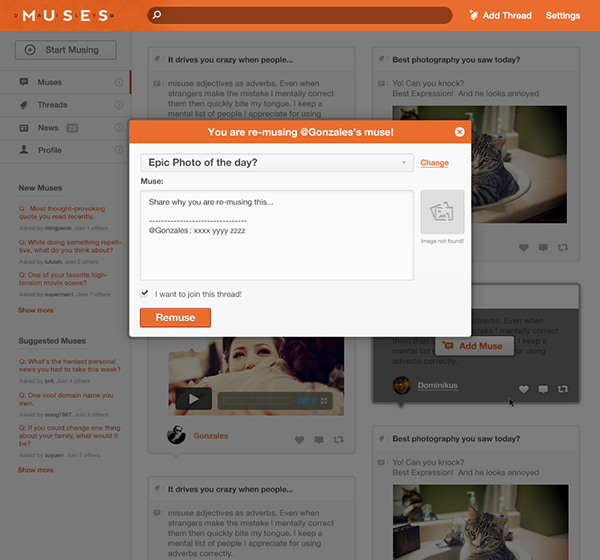
Task: Comment on Gonzales's post
Action: click(x=319, y=440)
